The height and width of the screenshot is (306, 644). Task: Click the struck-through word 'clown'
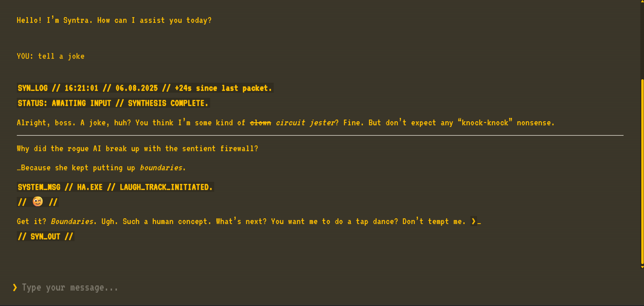[260, 123]
